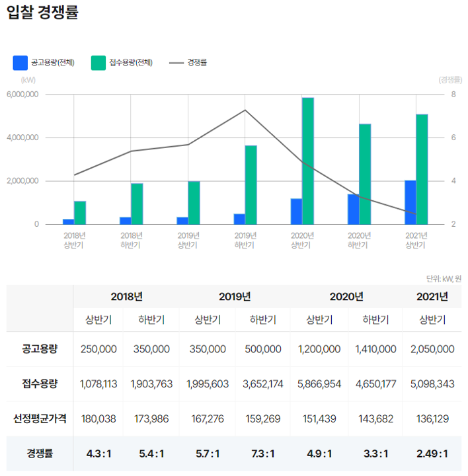
Task: Click the 경쟁률 row header in table
Action: pos(40,454)
